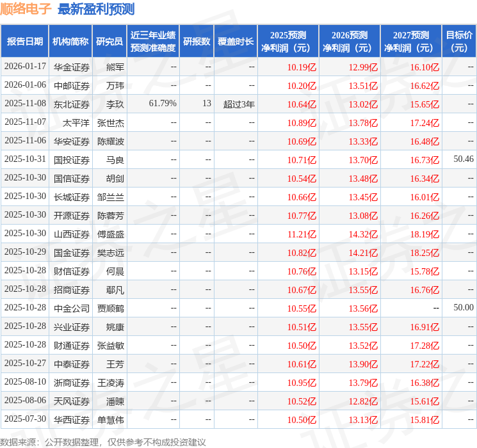477x448 pixels.
Task: Click the 2025-07-30 report date cell
Action: (x=25, y=419)
